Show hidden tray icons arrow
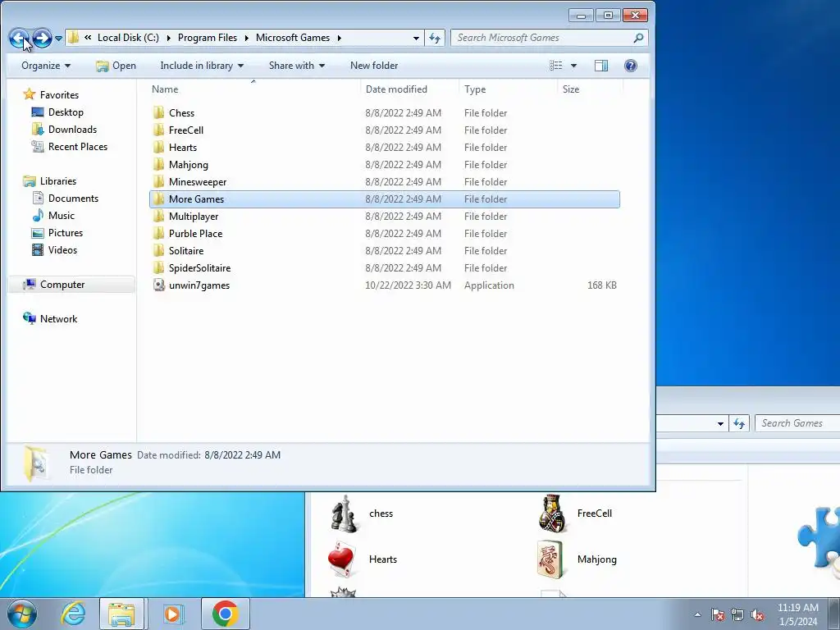The height and width of the screenshot is (630, 840). [x=697, y=614]
